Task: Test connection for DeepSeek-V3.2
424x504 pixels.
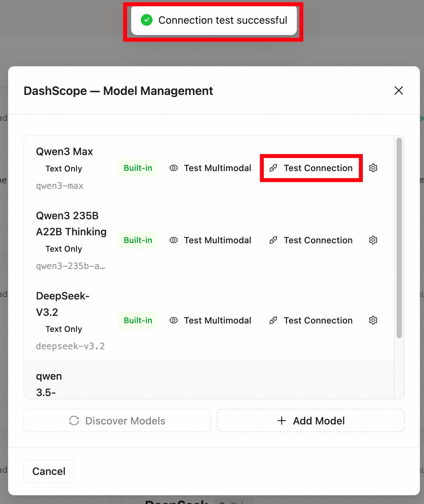Action: click(x=311, y=320)
